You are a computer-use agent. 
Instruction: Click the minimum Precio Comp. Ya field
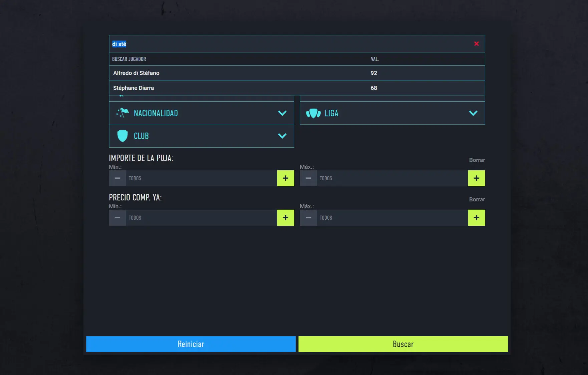[201, 218]
